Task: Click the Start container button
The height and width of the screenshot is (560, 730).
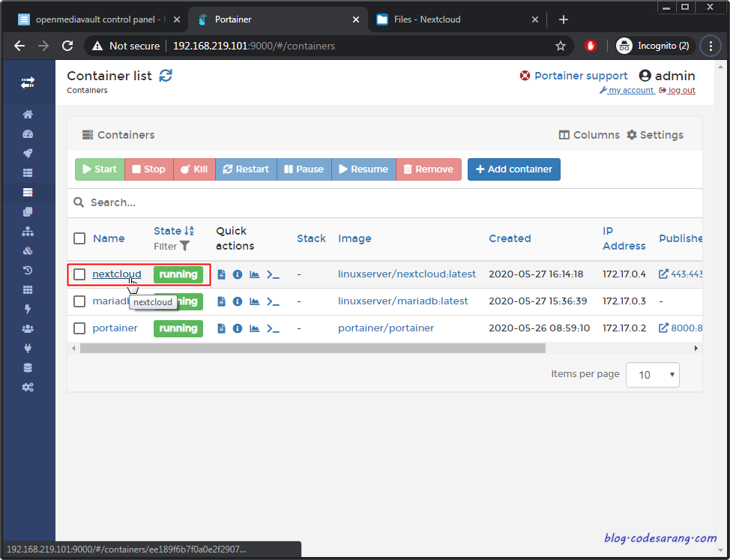Action: pyautogui.click(x=100, y=169)
